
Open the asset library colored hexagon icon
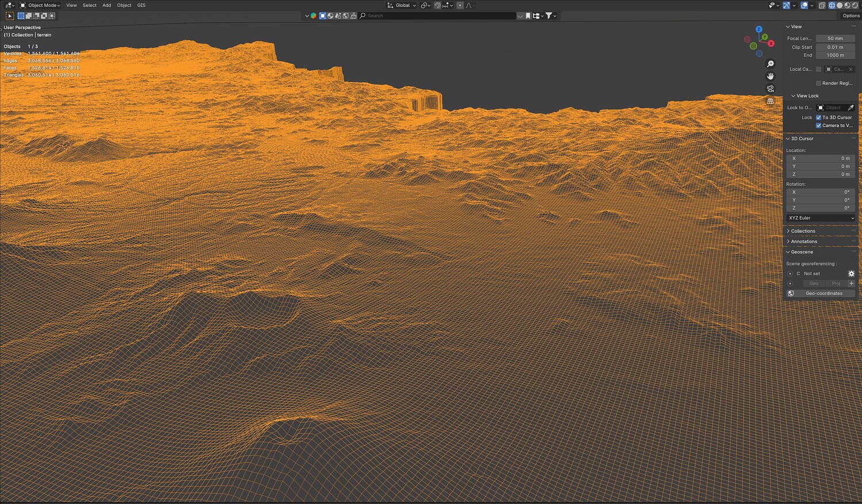(x=313, y=16)
